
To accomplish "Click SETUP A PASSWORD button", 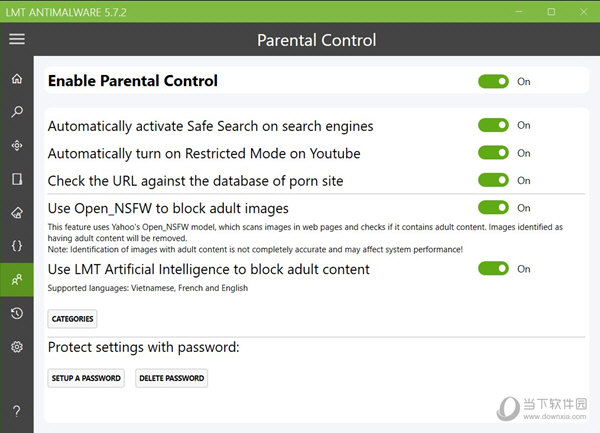I will point(86,378).
